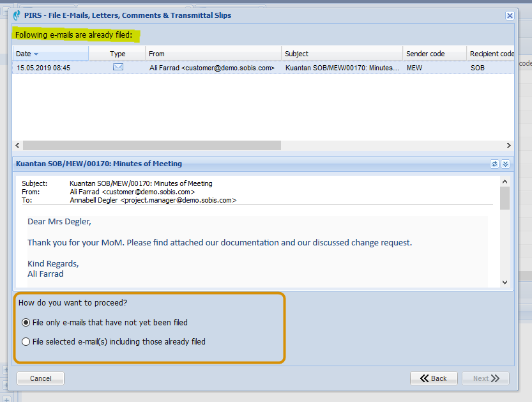This screenshot has width=532, height=402.
Task: Click the PIRS logo in title bar
Action: coord(17,15)
